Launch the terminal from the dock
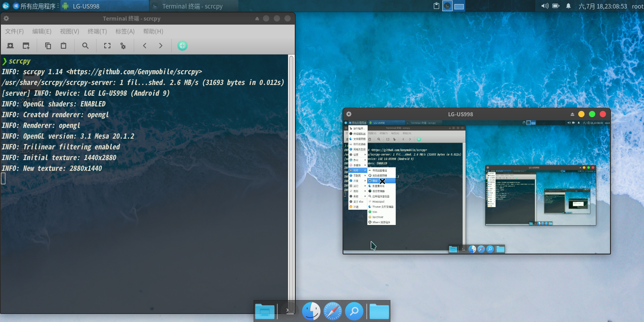 click(x=289, y=311)
